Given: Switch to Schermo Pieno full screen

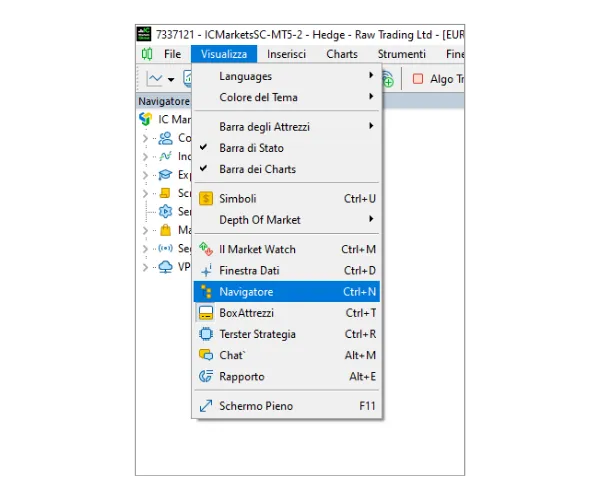Looking at the screenshot, I should pos(256,406).
